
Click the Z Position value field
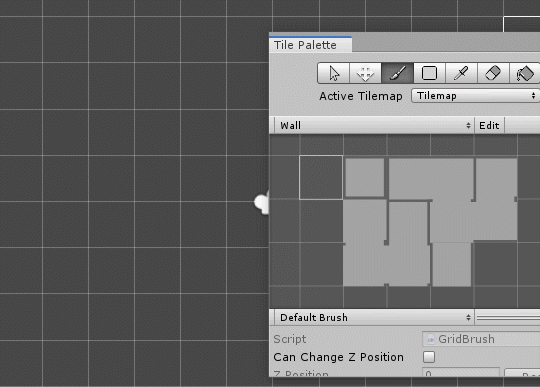461,373
